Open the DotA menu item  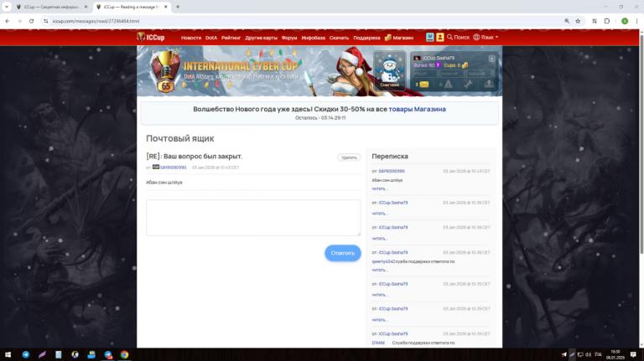tap(211, 38)
